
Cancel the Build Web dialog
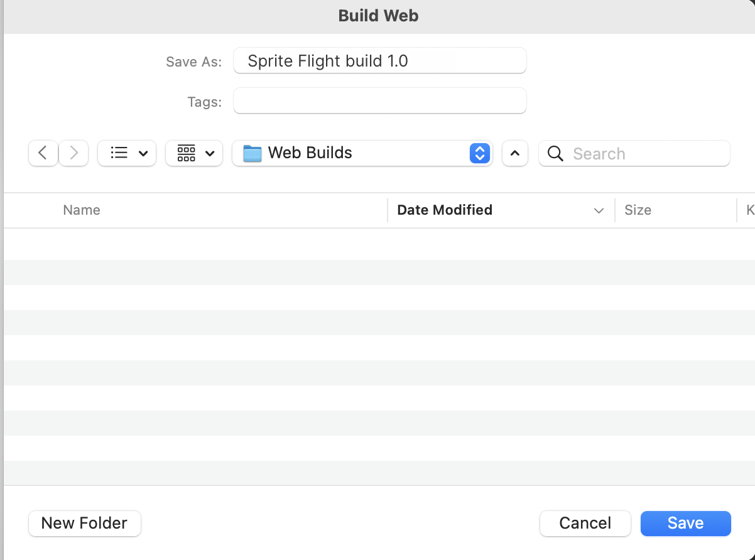(585, 523)
